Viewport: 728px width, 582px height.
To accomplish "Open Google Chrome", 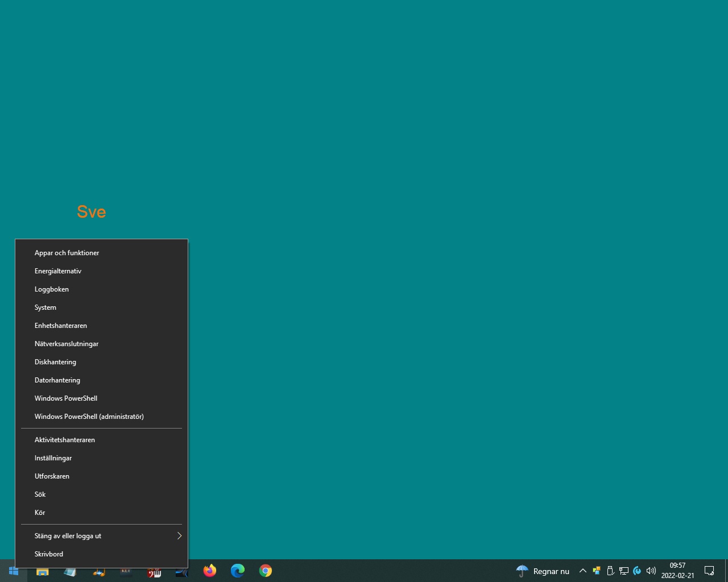I will click(265, 571).
